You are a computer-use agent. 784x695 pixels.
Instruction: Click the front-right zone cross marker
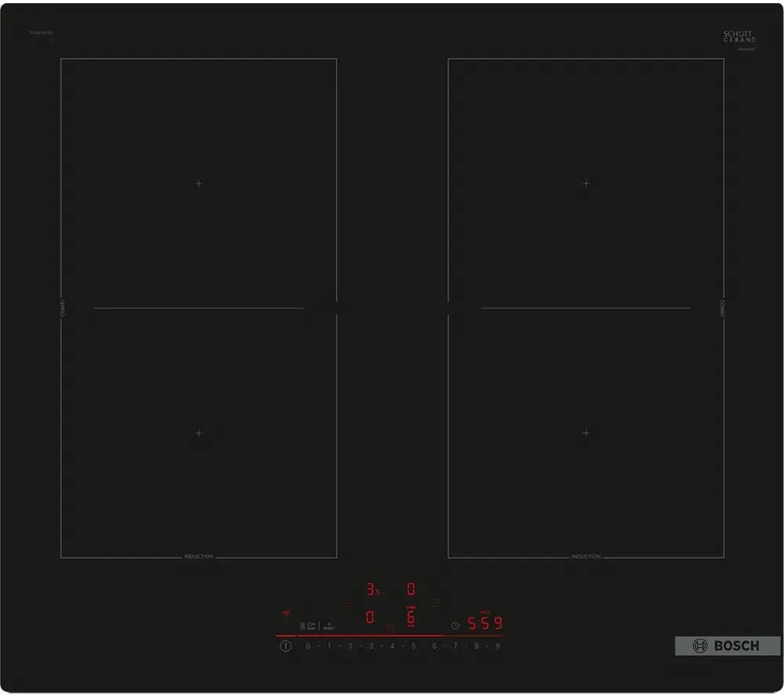pyautogui.click(x=586, y=433)
